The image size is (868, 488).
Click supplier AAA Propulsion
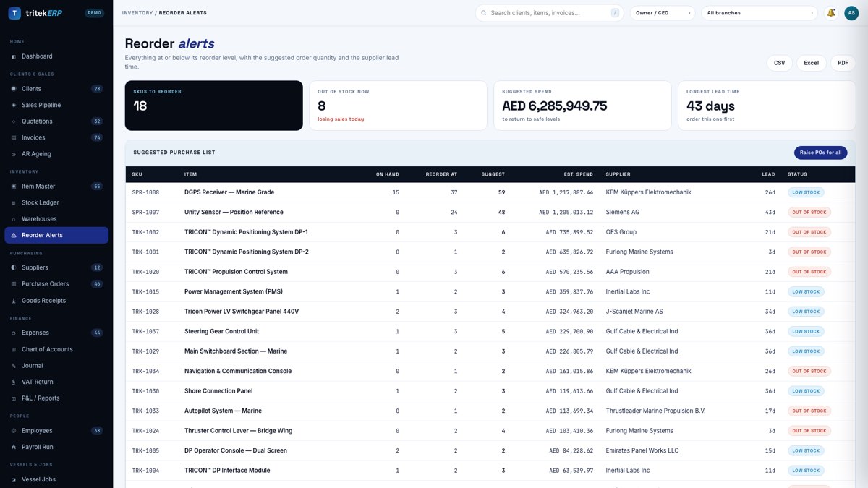click(x=628, y=272)
